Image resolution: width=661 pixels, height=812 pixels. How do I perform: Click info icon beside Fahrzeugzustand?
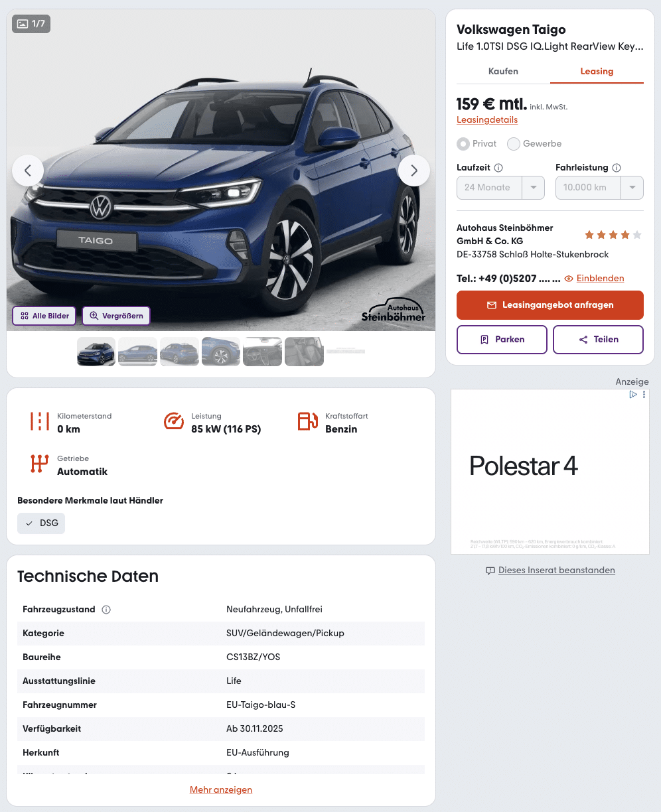click(106, 609)
